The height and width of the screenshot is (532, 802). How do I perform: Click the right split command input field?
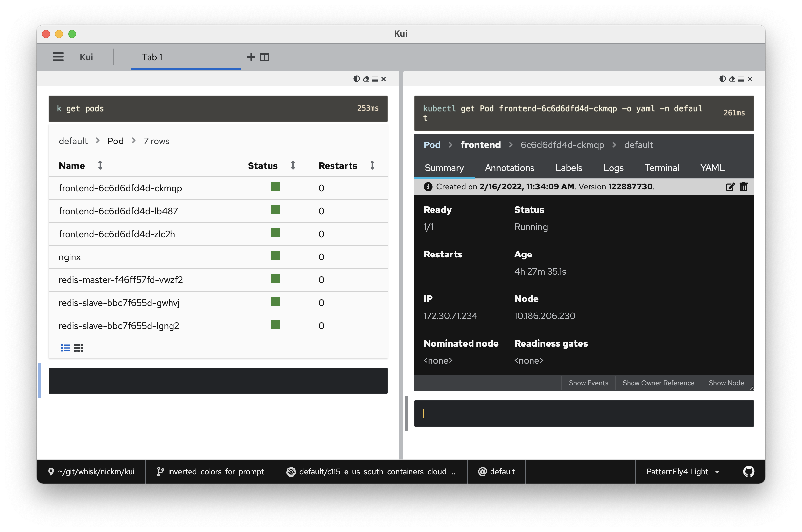pos(584,413)
